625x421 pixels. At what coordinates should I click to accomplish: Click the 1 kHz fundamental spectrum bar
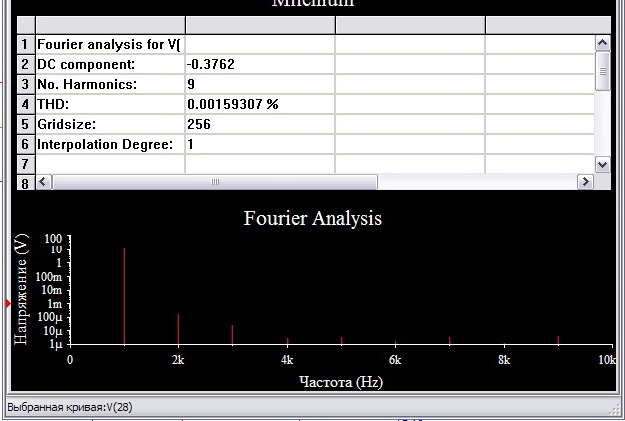124,296
